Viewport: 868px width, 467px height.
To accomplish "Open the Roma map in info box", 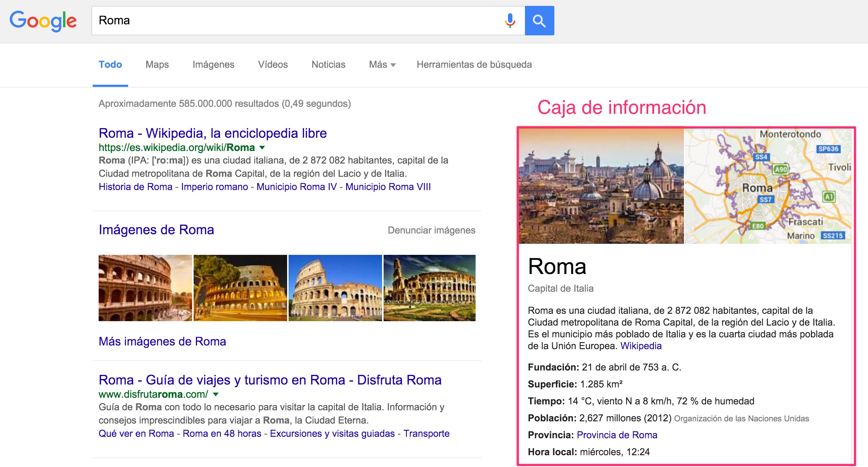I will point(768,186).
